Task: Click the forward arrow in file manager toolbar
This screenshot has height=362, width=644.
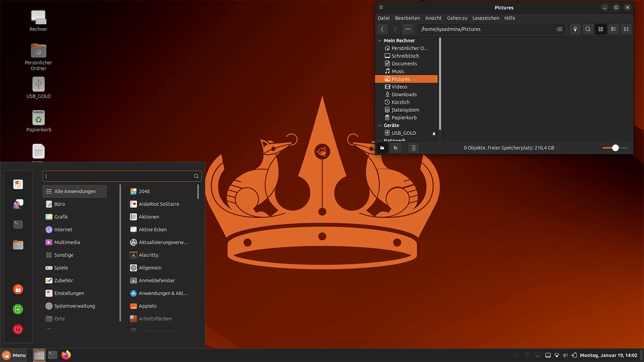Action: (x=395, y=29)
